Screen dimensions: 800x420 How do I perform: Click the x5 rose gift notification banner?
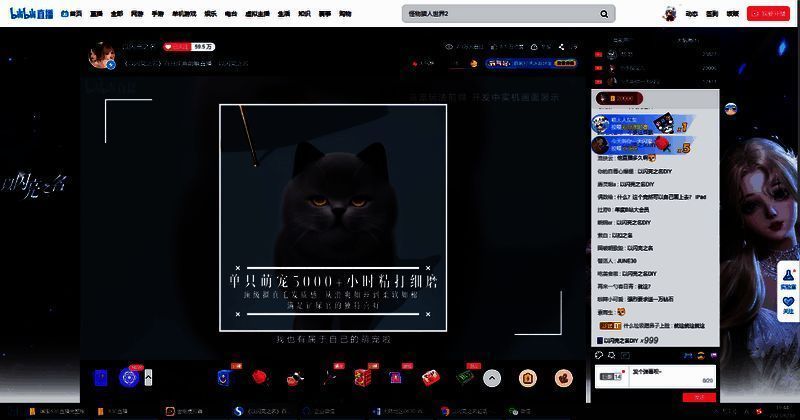642,145
